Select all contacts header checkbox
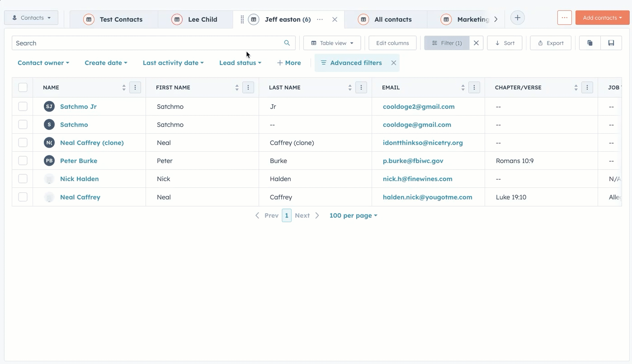The width and height of the screenshot is (632, 364). 23,88
